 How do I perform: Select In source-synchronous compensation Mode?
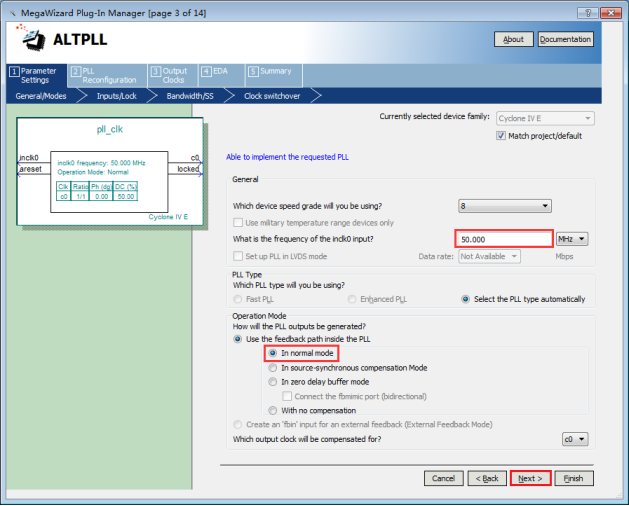(x=273, y=368)
